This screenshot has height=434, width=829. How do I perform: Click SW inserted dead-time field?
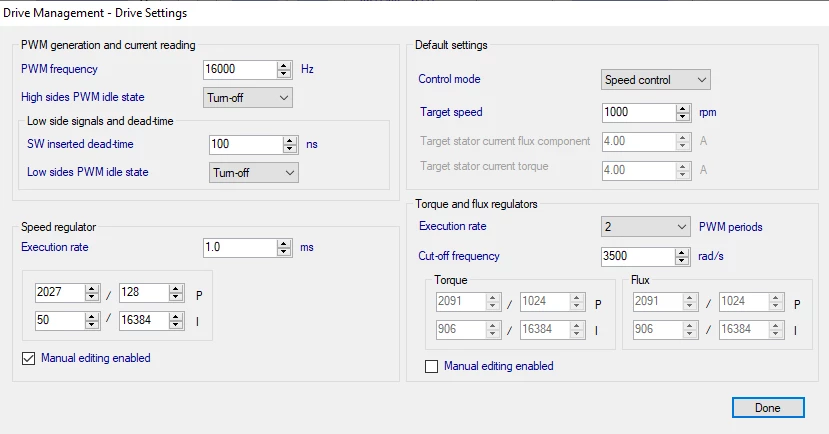pos(246,144)
